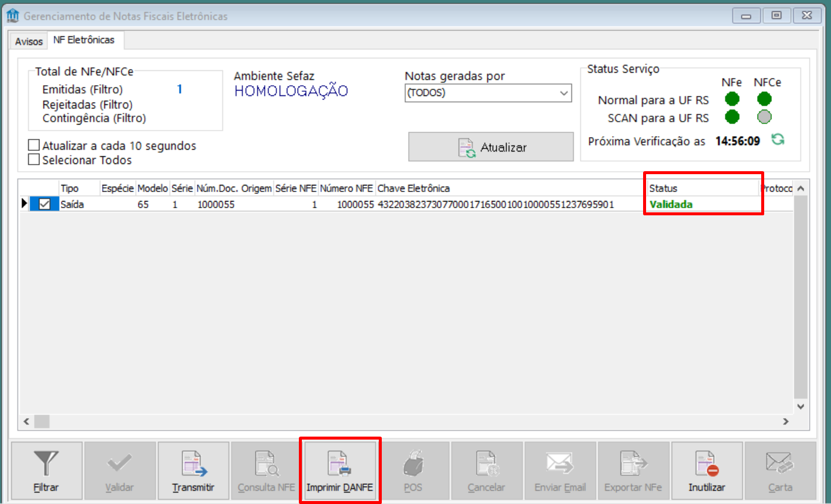The image size is (831, 504).
Task: Click gray NFCe indicator for SCAN UF RS
Action: (764, 117)
